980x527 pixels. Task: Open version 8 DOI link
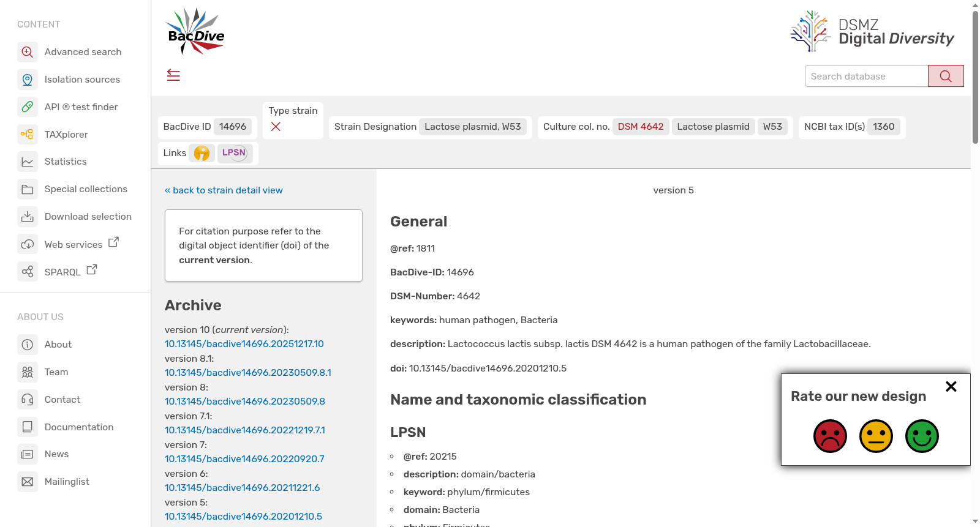[x=245, y=402]
